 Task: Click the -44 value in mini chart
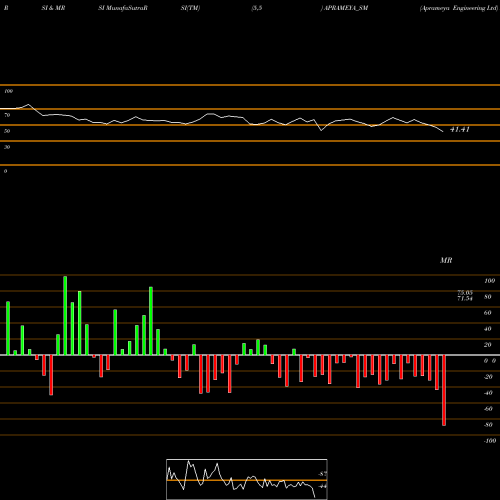coord(322,486)
